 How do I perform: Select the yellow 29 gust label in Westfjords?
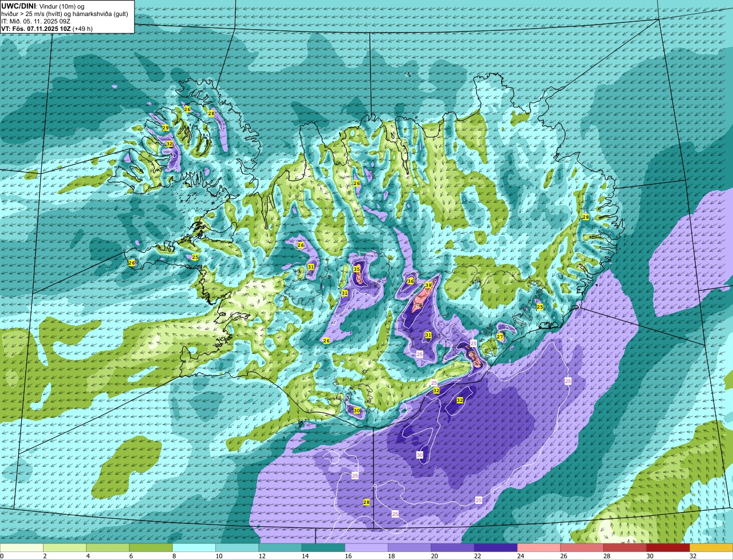tap(165, 128)
